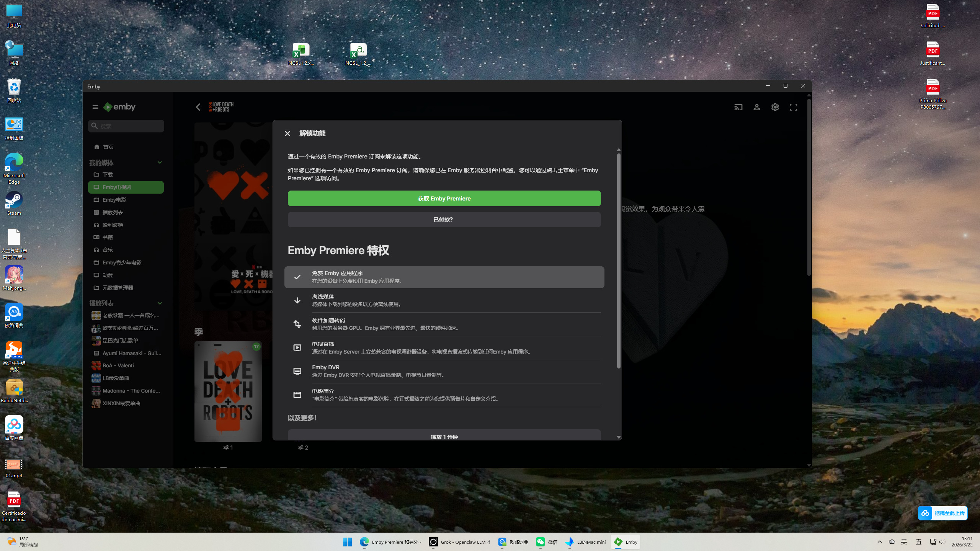Open 季 1 season poster thumbnail
This screenshot has width=980, height=551.
click(228, 391)
